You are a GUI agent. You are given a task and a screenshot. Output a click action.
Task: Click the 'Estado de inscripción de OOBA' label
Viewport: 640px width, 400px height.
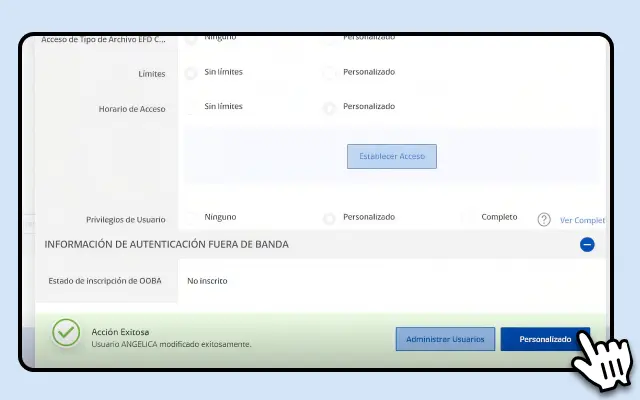105,281
